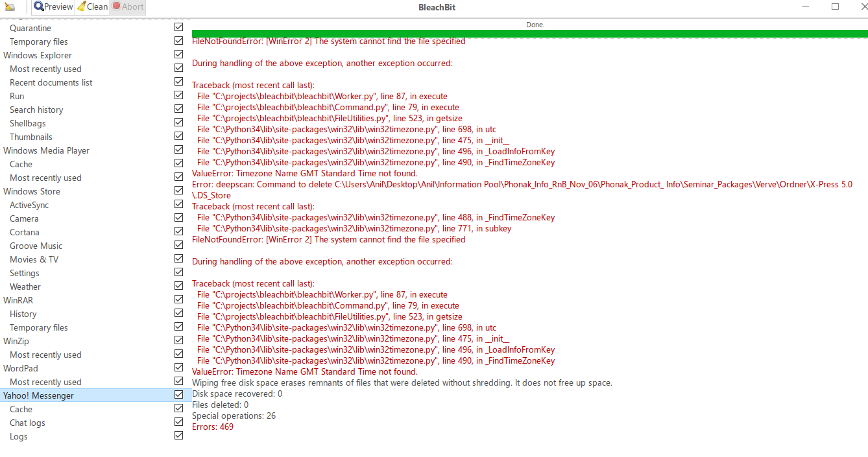The height and width of the screenshot is (457, 868).
Task: Toggle the Yahoo! Messenger checkbox
Action: [178, 395]
